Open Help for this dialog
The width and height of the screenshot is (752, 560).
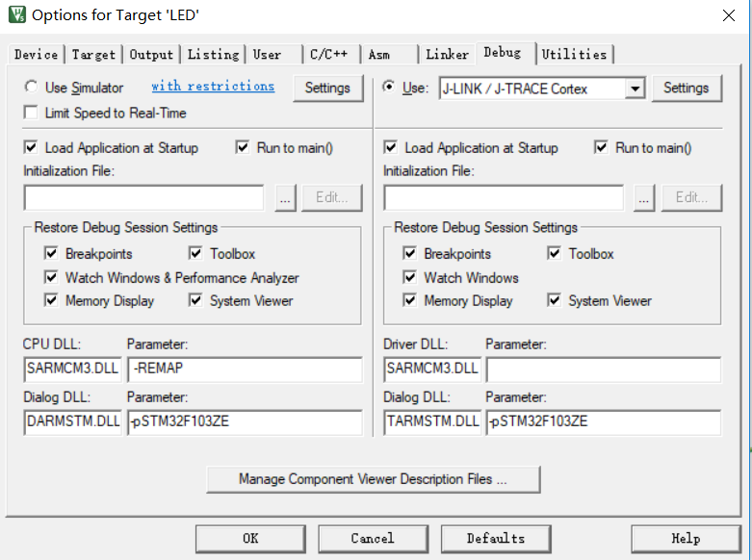[x=687, y=539]
